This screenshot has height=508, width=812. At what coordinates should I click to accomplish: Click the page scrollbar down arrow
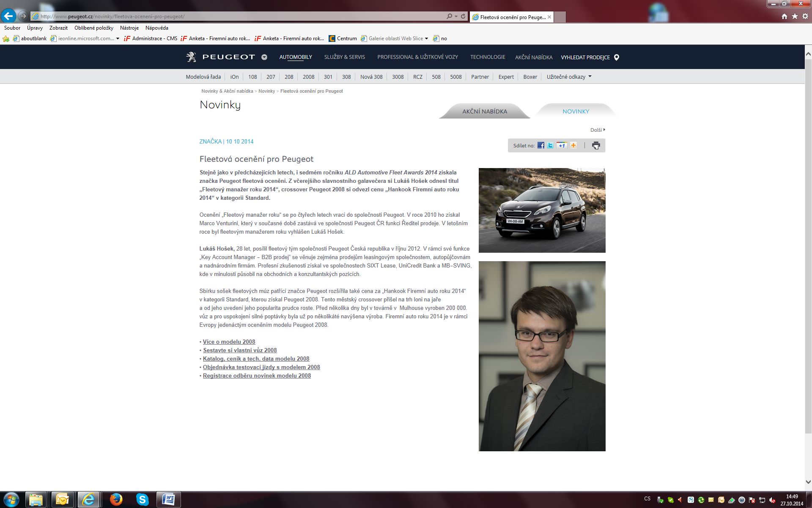click(808, 482)
